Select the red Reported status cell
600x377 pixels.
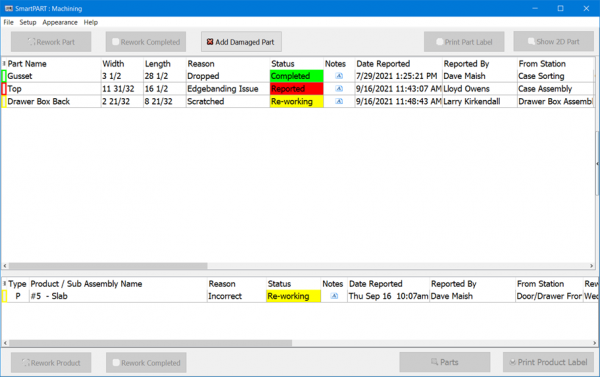297,88
